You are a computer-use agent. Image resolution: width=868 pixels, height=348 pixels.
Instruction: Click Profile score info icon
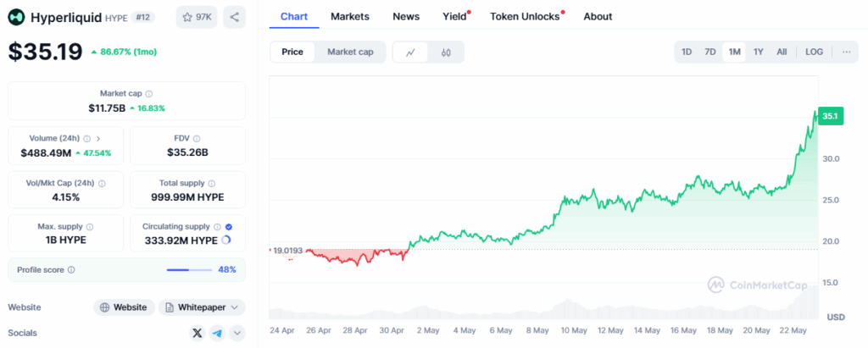71,270
